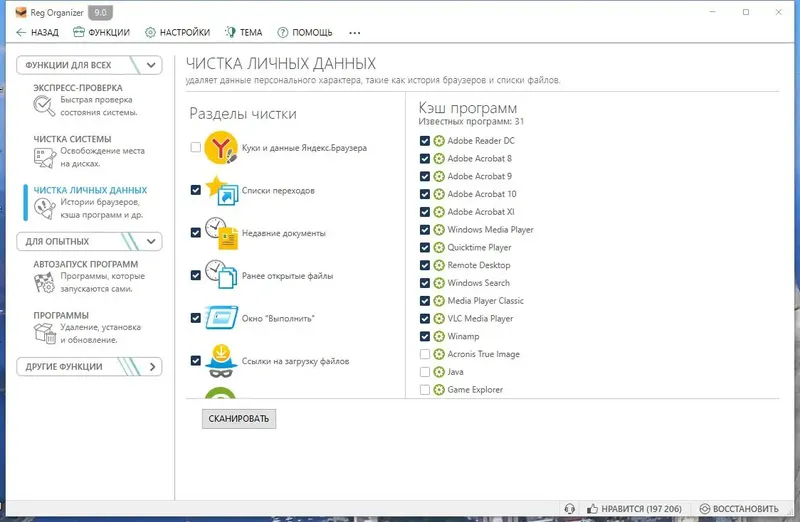
Task: Click the Чистка личных данных broom icon
Action: coord(45,209)
